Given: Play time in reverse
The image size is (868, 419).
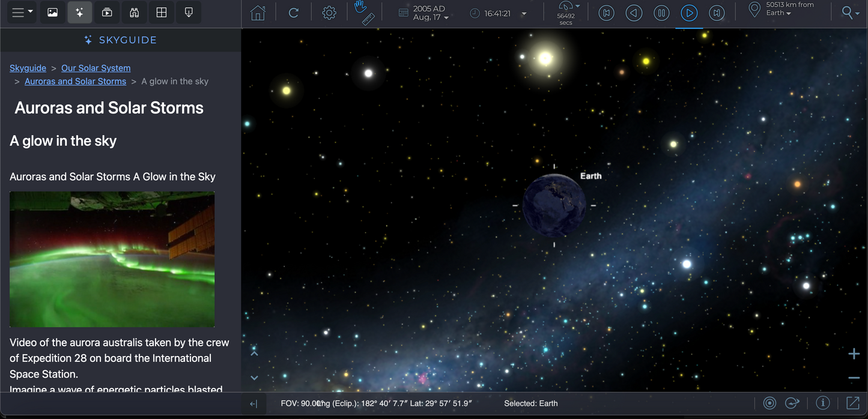Looking at the screenshot, I should (634, 13).
